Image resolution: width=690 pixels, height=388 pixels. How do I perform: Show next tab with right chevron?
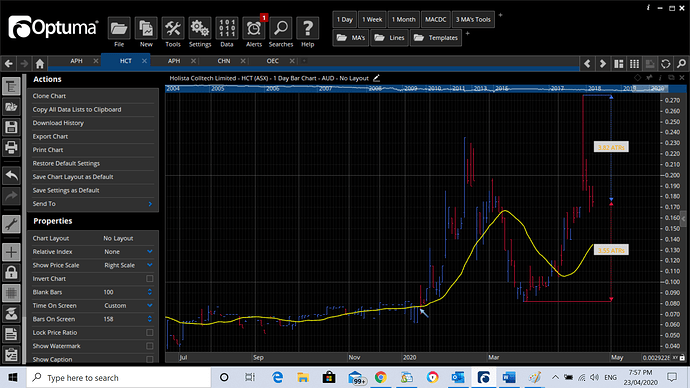pyautogui.click(x=603, y=64)
